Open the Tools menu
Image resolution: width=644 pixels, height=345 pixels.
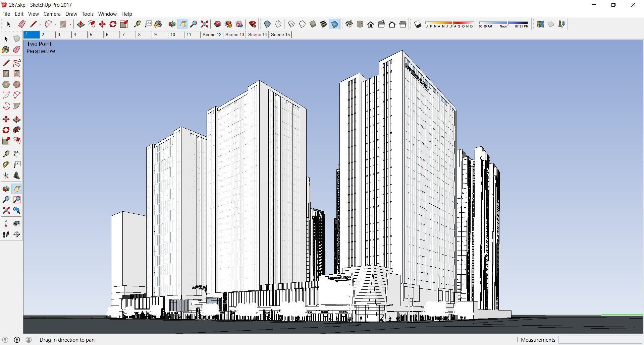[x=88, y=14]
